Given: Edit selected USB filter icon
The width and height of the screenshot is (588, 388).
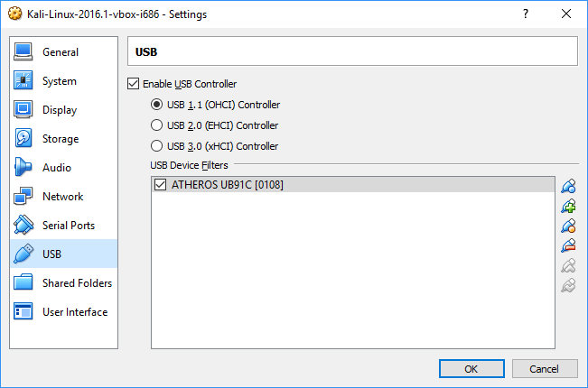Looking at the screenshot, I should tap(568, 226).
